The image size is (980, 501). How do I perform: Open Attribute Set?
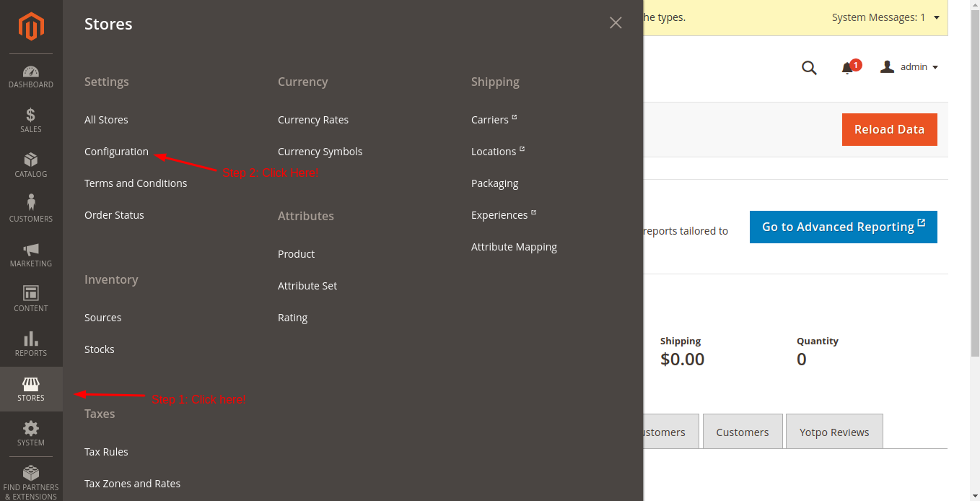pos(307,286)
